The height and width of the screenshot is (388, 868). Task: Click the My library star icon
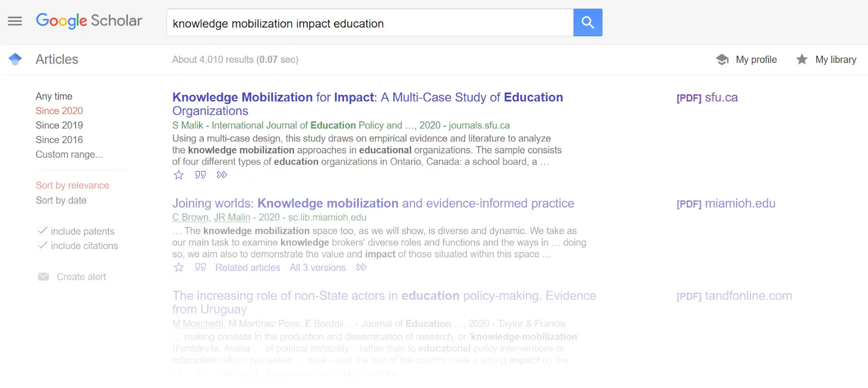coord(802,60)
